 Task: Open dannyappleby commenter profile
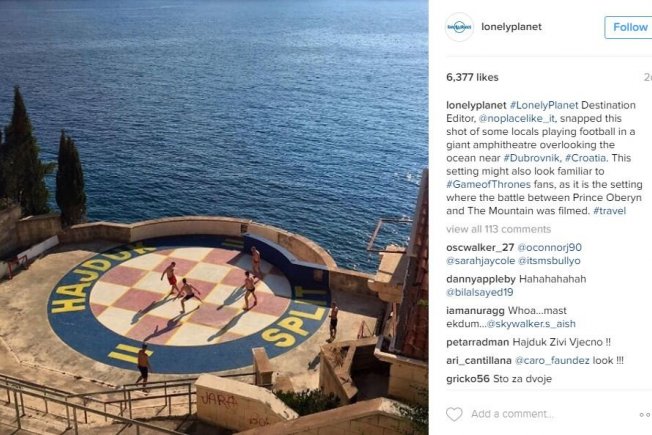point(481,279)
